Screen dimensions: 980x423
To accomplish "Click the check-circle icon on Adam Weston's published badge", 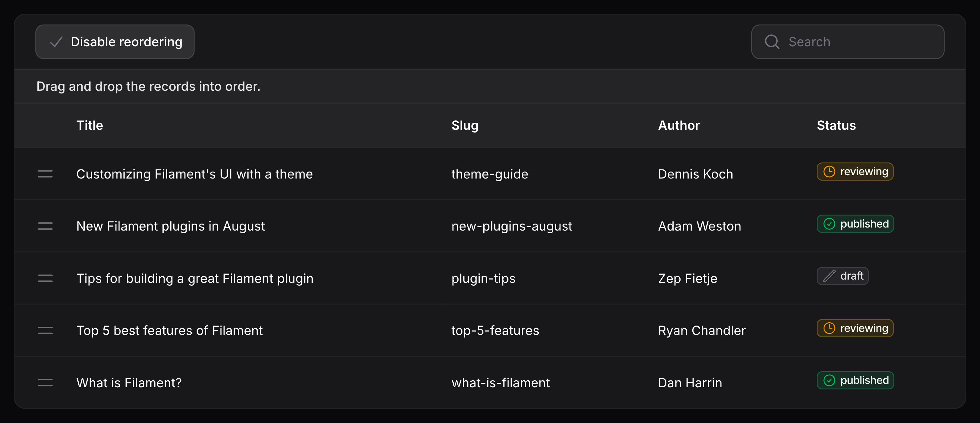I will tap(829, 224).
